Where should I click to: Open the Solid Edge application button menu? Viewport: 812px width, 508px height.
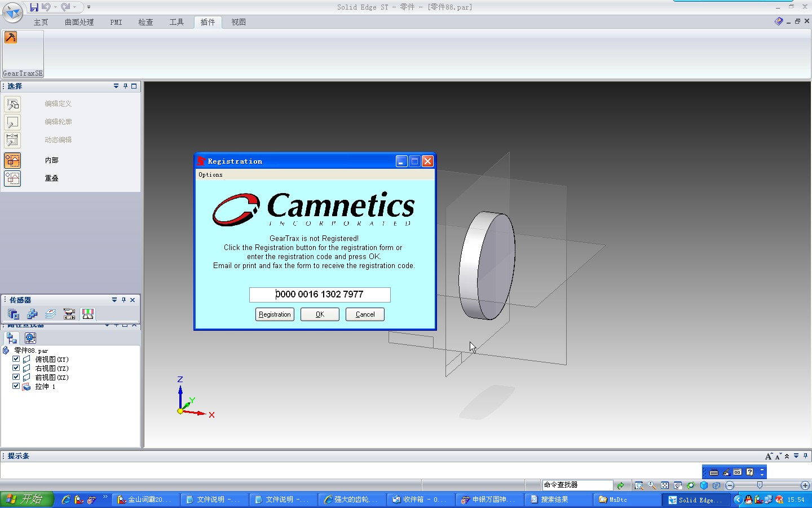(x=12, y=12)
